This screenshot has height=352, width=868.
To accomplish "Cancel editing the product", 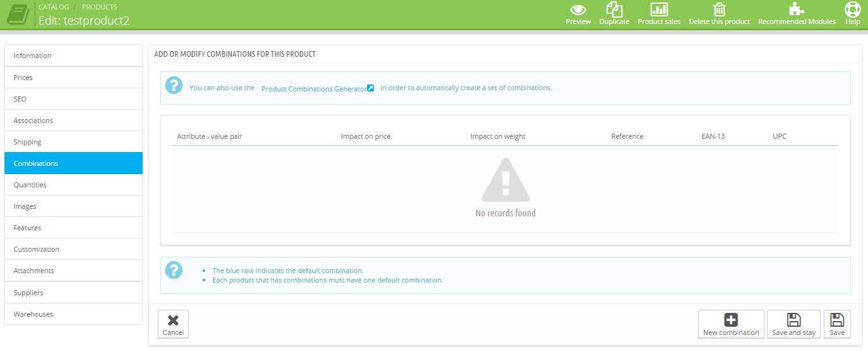I will [x=173, y=324].
